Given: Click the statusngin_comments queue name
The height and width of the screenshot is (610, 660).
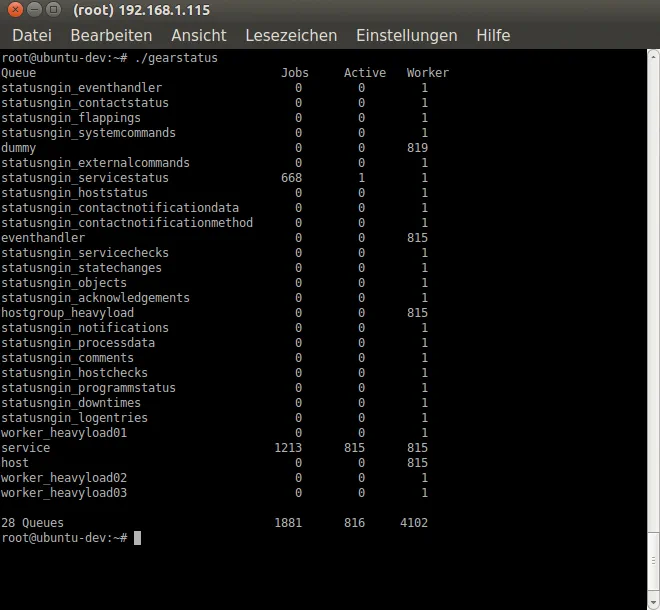Looking at the screenshot, I should [x=67, y=358].
